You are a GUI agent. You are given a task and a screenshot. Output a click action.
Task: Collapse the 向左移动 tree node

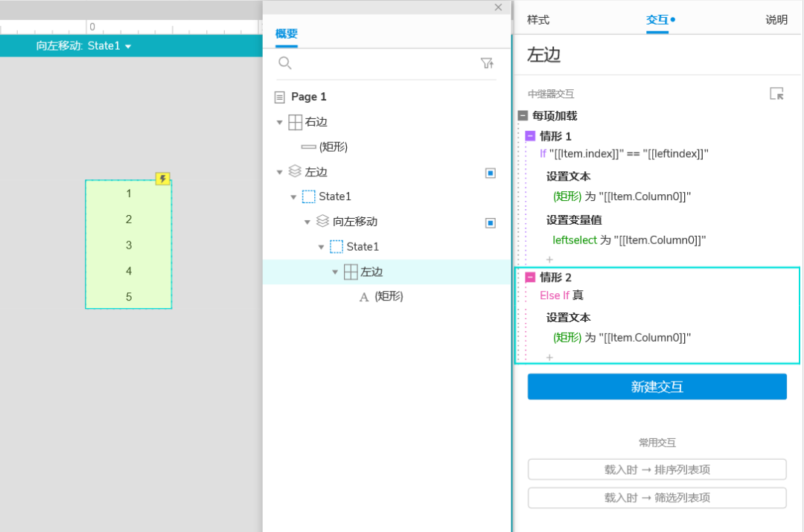(307, 222)
